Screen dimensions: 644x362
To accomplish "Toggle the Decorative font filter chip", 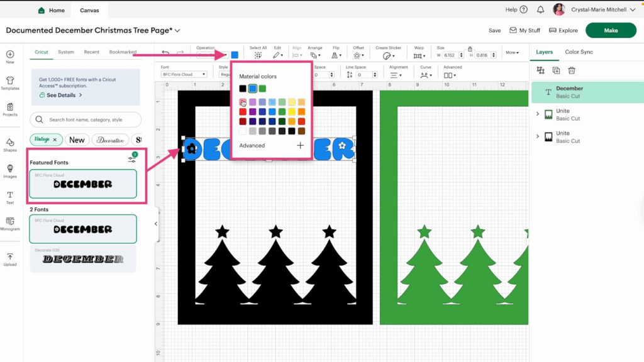I will tap(110, 140).
